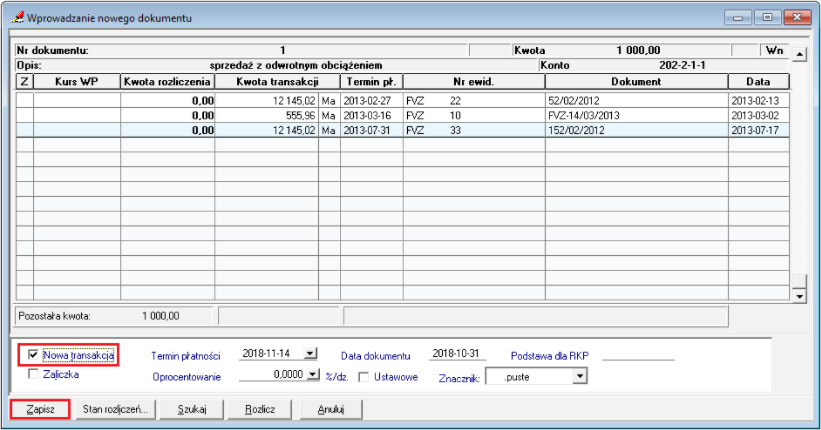Click the Data column header
The width and height of the screenshot is (821, 430).
[759, 82]
